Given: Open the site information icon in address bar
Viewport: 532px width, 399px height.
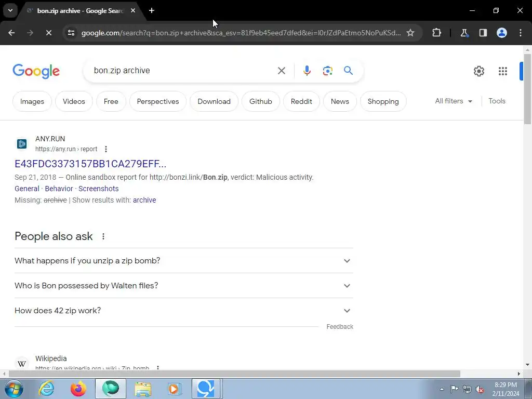Looking at the screenshot, I should click(71, 33).
